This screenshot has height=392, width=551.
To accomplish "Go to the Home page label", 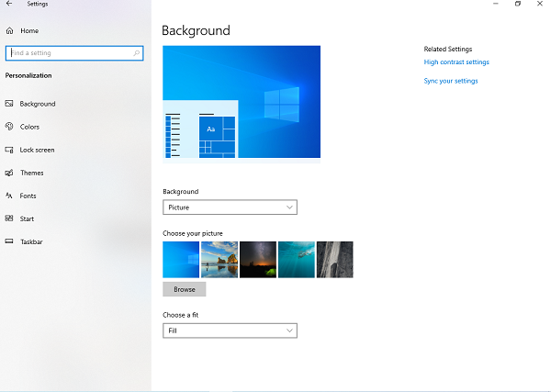I will point(29,31).
